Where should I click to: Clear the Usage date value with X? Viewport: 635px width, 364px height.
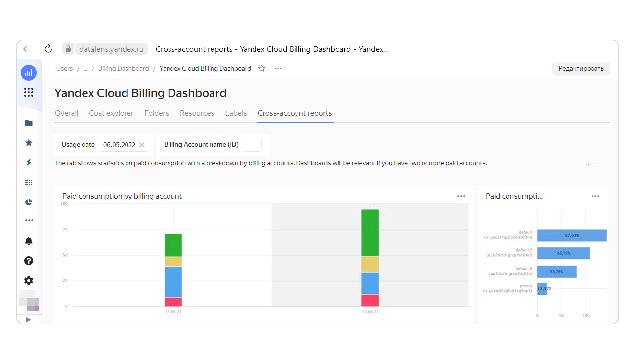pyautogui.click(x=142, y=145)
